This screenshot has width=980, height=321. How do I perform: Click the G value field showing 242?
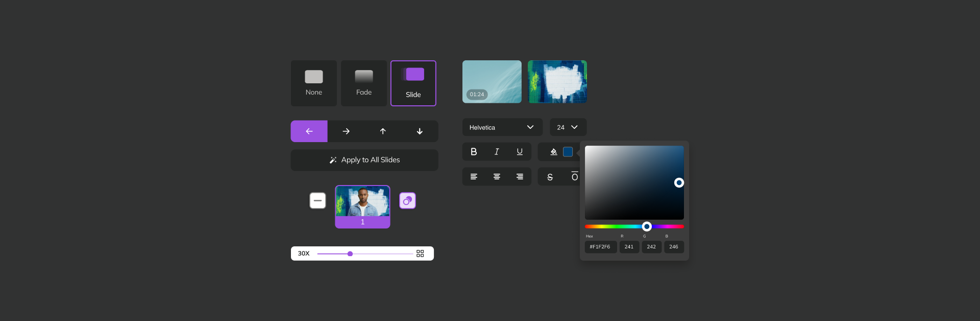click(652, 247)
